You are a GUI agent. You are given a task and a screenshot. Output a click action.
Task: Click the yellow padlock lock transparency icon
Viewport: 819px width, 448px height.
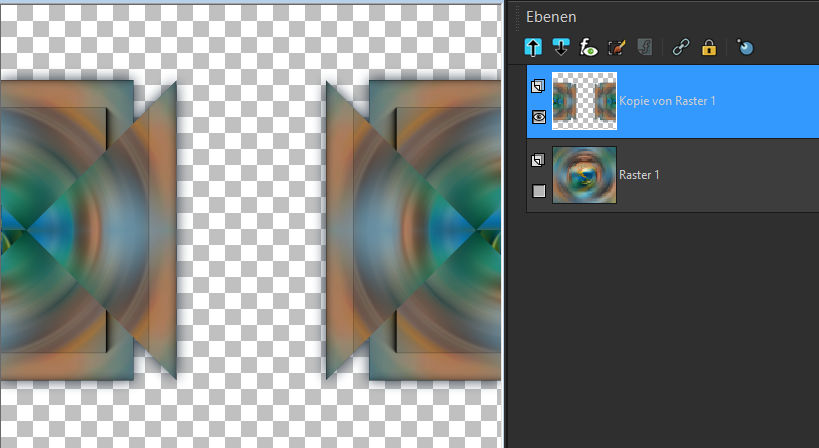click(x=709, y=48)
